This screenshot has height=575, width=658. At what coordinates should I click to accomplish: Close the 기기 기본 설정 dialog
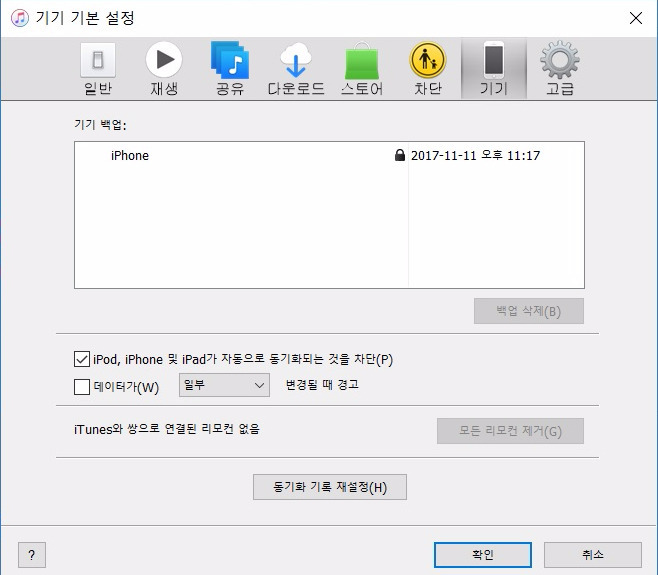click(636, 18)
